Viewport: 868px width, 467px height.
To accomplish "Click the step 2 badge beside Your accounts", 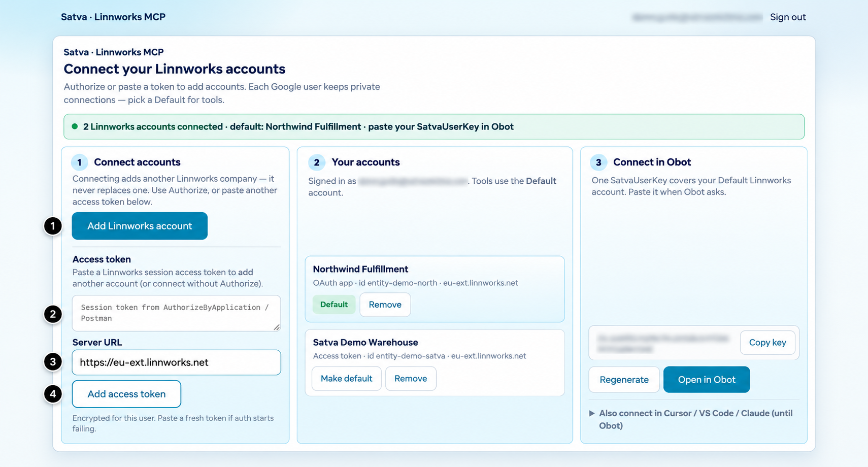I will click(317, 162).
